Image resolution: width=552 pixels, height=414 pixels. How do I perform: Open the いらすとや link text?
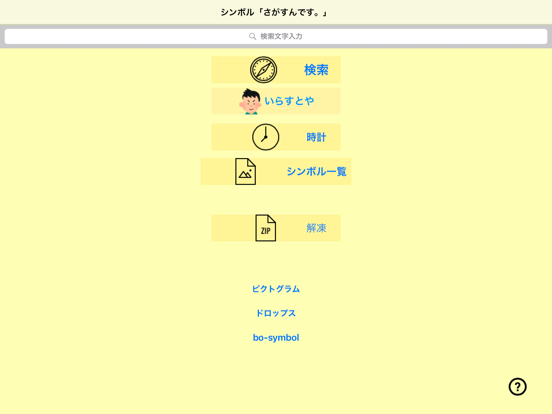point(289,101)
